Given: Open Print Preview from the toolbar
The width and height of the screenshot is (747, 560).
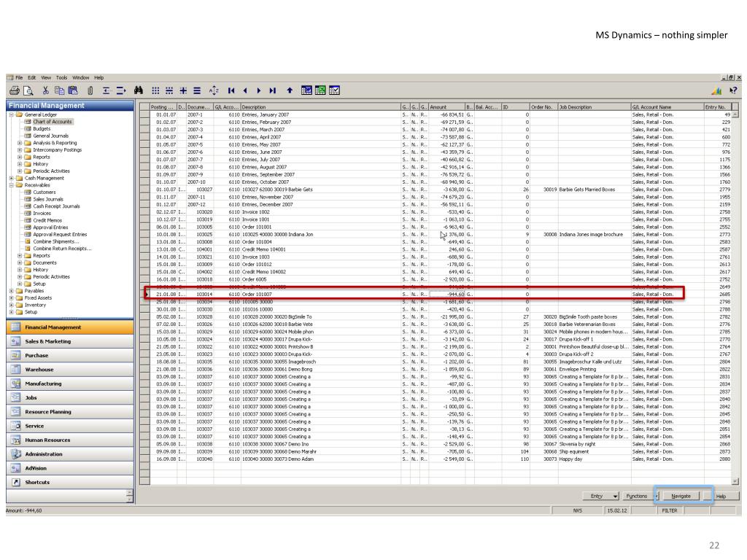Looking at the screenshot, I should pyautogui.click(x=28, y=90).
